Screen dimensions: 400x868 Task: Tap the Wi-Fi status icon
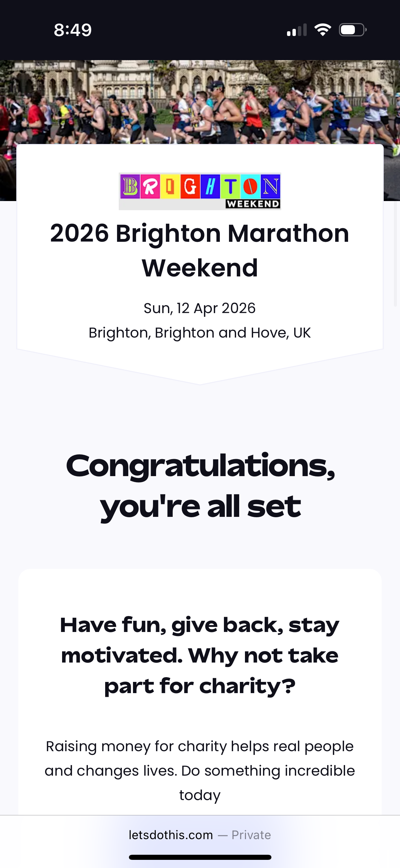tap(323, 30)
